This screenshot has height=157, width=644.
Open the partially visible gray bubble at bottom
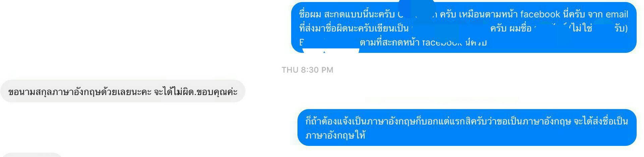click(x=32, y=155)
